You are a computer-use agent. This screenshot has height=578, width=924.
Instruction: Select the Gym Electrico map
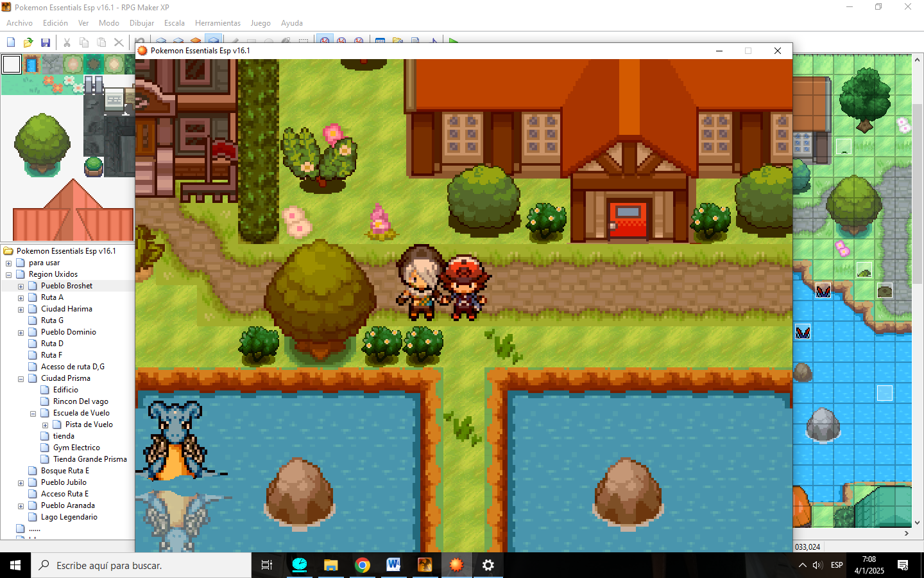click(76, 448)
